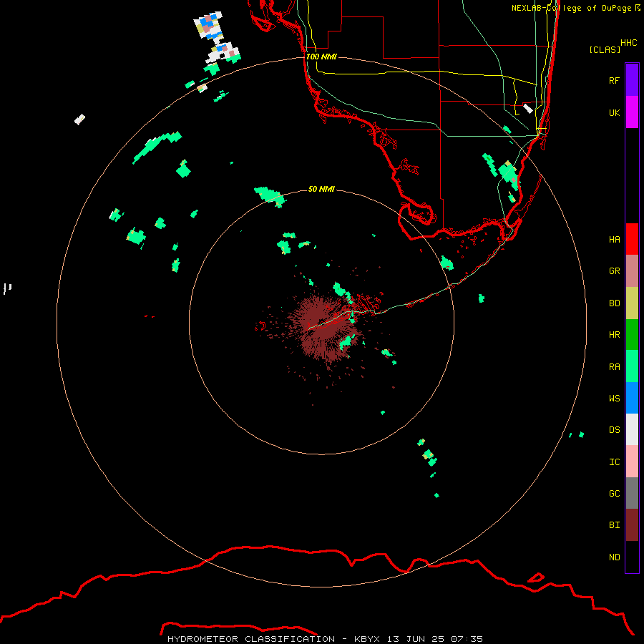Click the RF purple legend swatch
The image size is (644, 644).
(632, 80)
